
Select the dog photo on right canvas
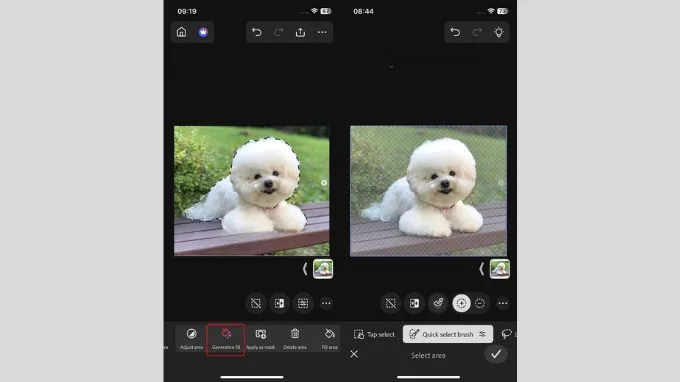[428, 191]
